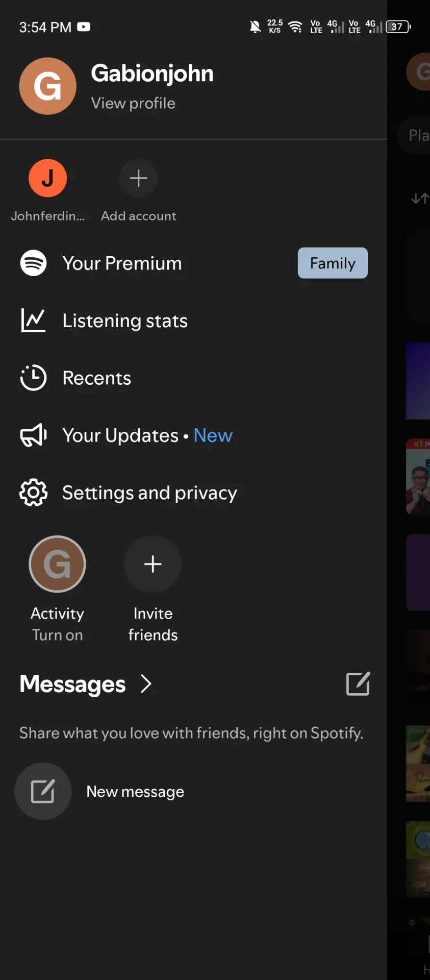Tap the Add account plus icon
Screen dimensions: 430x980
(138, 178)
